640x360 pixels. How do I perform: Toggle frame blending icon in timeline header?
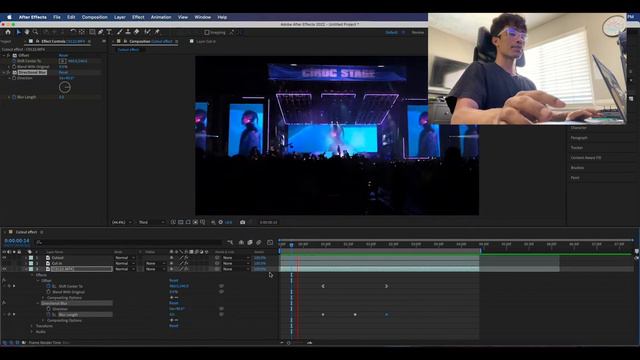pos(250,242)
